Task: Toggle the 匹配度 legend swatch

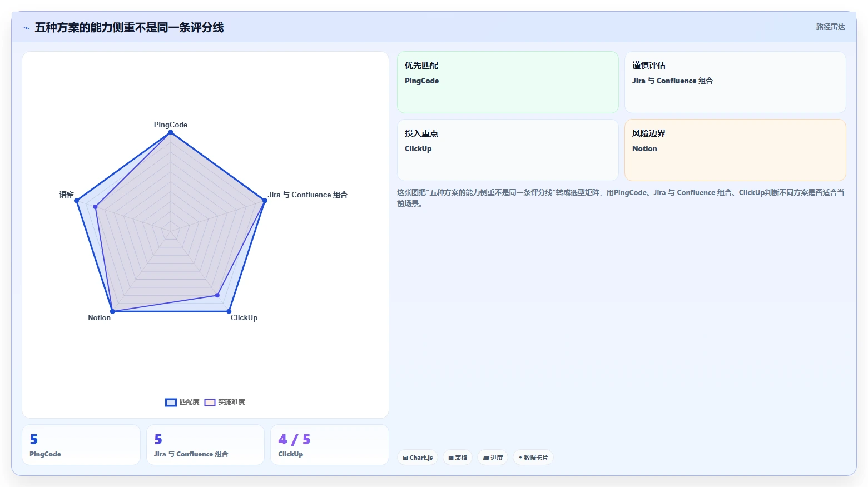Action: (x=171, y=402)
